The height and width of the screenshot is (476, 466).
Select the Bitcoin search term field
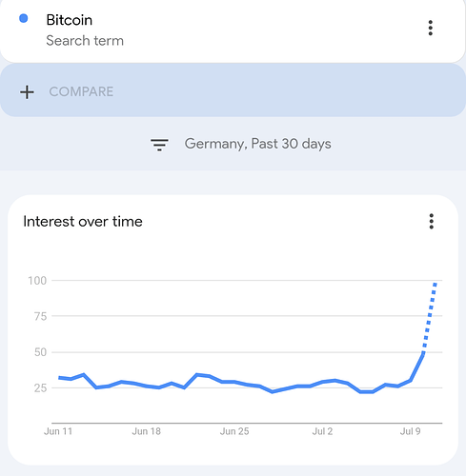pos(233,30)
